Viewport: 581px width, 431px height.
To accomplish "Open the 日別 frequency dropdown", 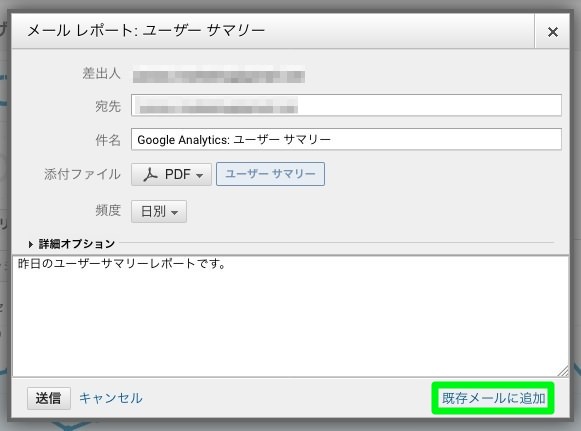I will 159,212.
